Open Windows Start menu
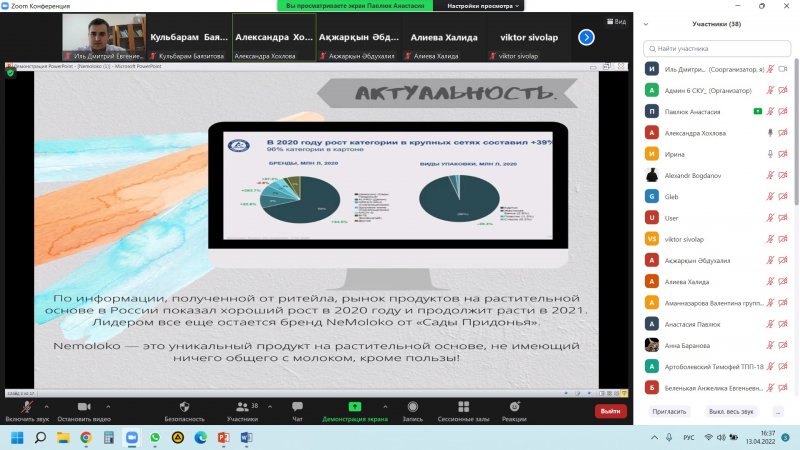 (x=17, y=438)
